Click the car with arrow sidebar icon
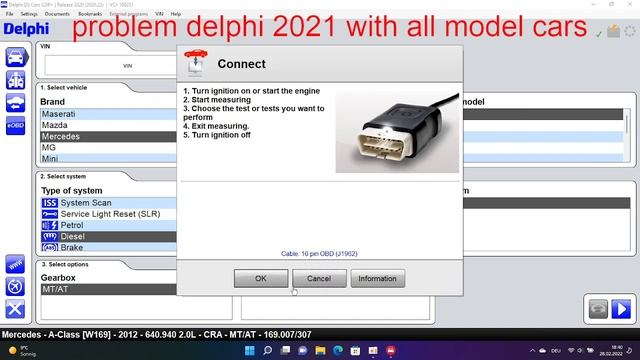The height and width of the screenshot is (360, 640). (16, 103)
